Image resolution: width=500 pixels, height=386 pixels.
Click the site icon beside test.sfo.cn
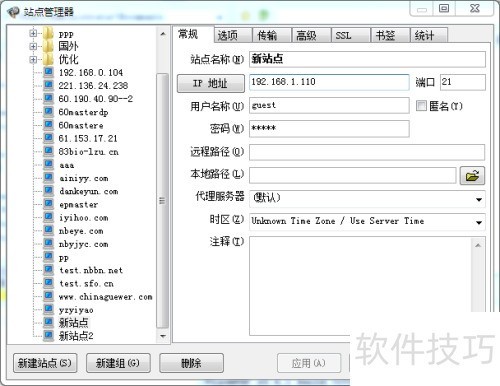pos(49,283)
